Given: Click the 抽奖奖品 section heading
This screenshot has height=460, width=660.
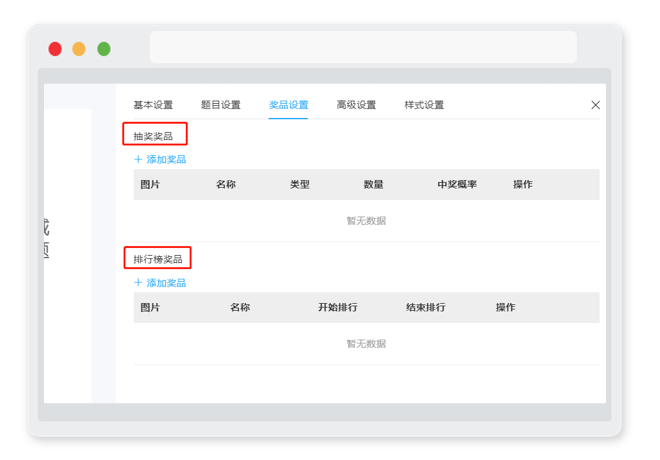Looking at the screenshot, I should [153, 136].
